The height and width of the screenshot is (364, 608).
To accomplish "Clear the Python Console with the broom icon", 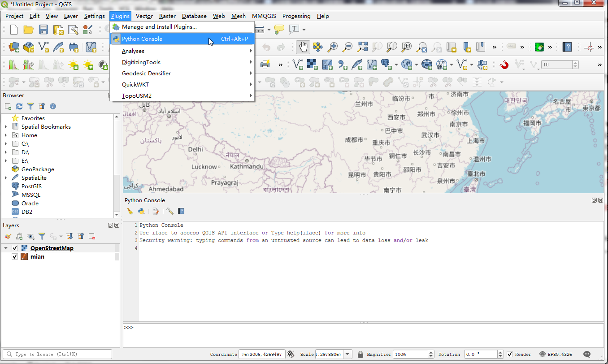I will pos(130,211).
